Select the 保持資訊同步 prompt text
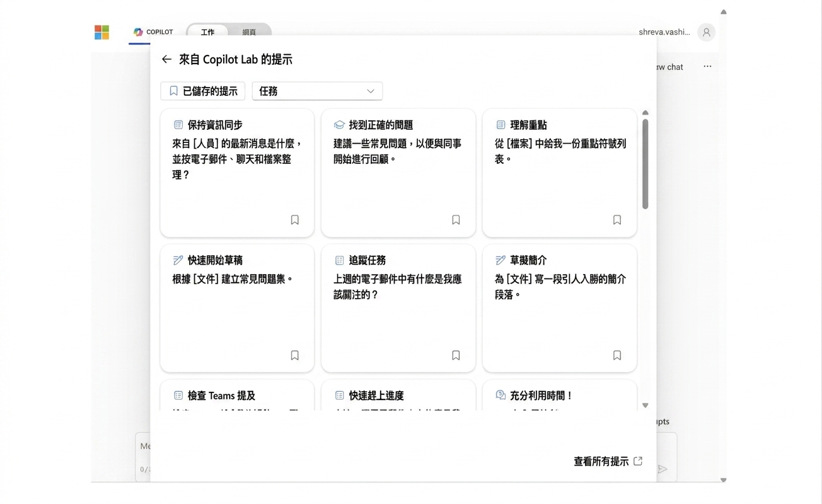This screenshot has height=504, width=822. point(237,159)
